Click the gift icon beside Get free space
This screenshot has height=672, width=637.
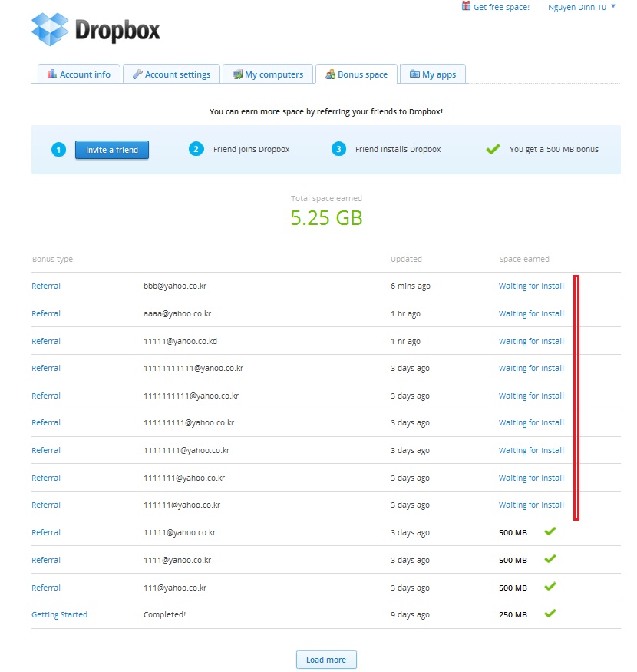[x=466, y=6]
